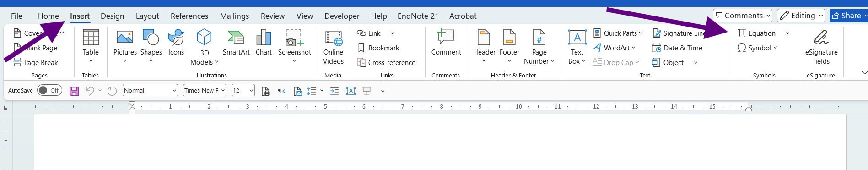Viewport: 868px width, 170px height.
Task: Click the print preview icon in Quick Access
Action: [265, 91]
